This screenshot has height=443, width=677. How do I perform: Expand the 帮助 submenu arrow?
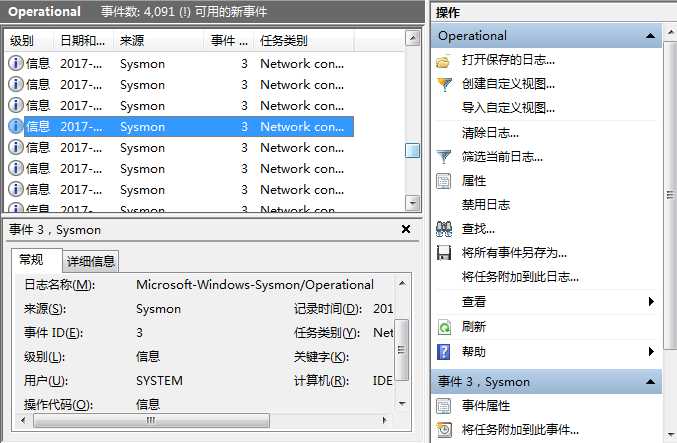[651, 351]
